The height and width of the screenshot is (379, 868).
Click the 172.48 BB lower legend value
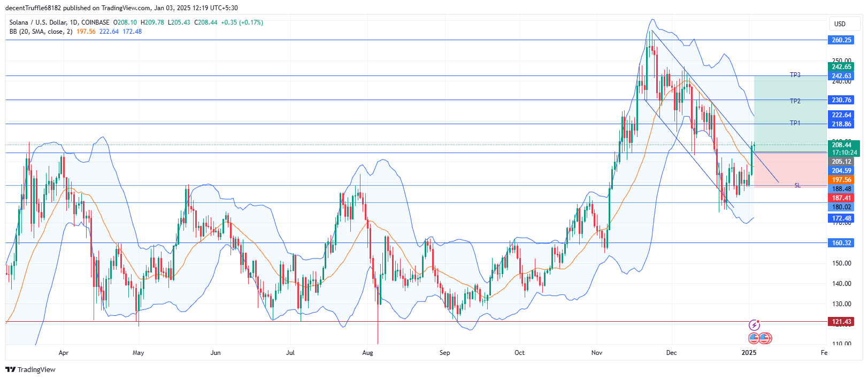coord(133,32)
